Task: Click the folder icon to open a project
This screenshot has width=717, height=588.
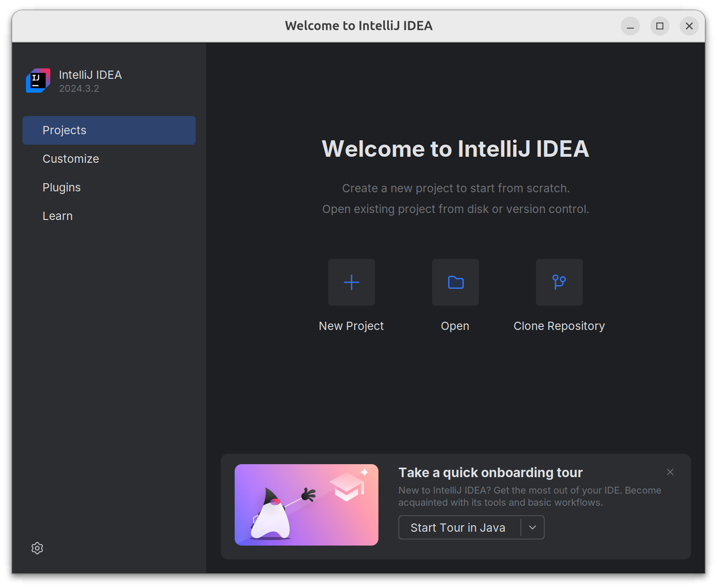Action: pos(455,282)
